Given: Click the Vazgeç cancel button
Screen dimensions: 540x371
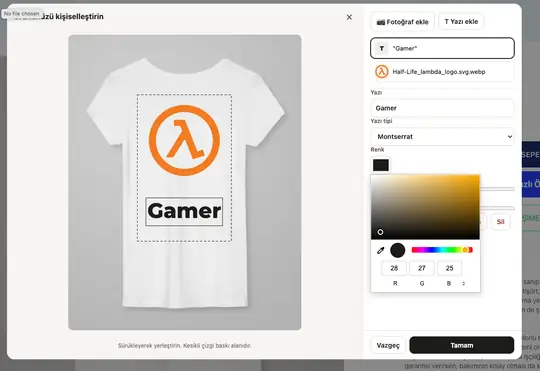Looking at the screenshot, I should coord(388,346).
